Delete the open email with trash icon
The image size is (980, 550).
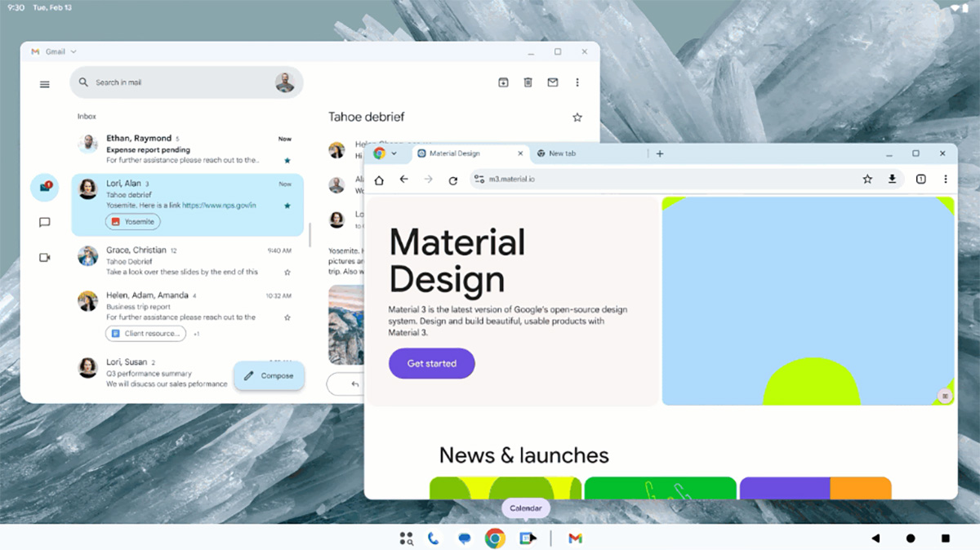[528, 82]
